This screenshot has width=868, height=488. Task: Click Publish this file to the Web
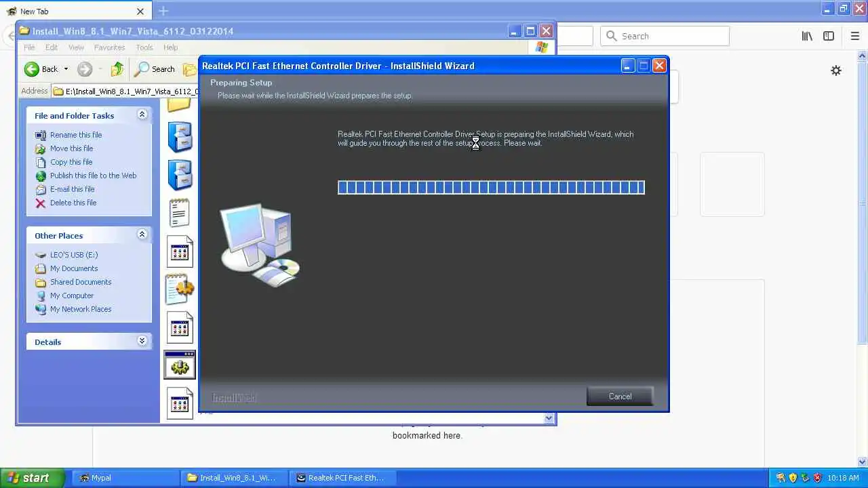(93, 176)
